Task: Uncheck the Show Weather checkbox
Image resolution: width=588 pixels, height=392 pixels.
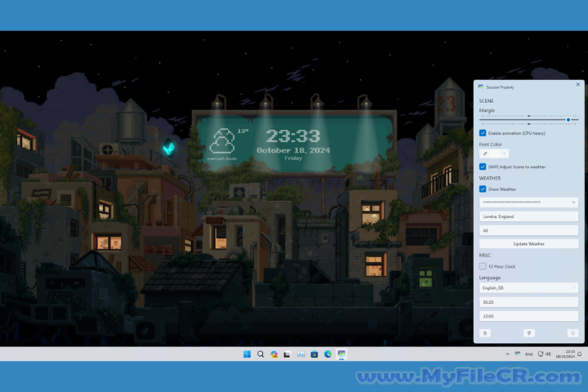Action: click(483, 189)
